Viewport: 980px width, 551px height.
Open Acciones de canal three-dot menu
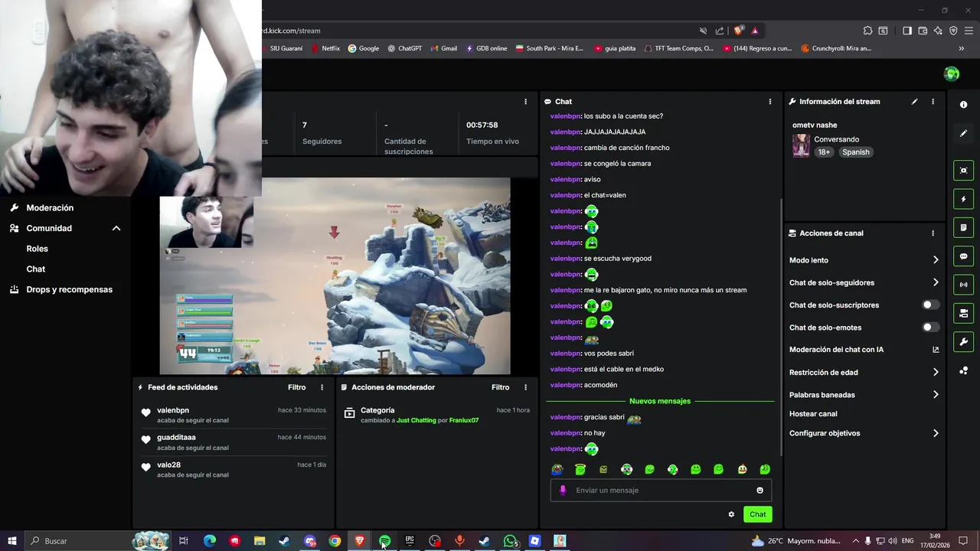pyautogui.click(x=933, y=233)
